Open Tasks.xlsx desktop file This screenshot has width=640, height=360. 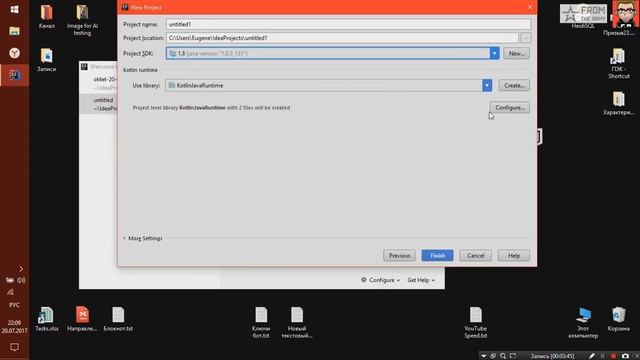click(47, 319)
